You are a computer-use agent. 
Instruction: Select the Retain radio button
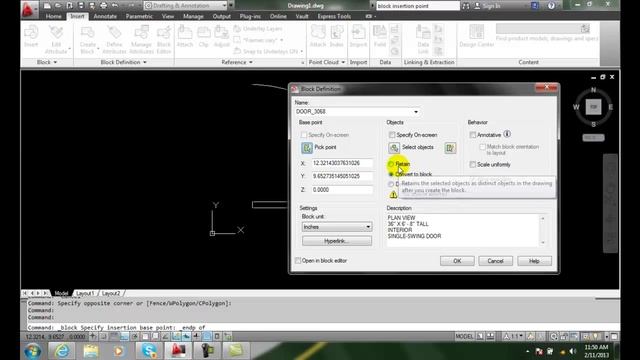point(391,164)
